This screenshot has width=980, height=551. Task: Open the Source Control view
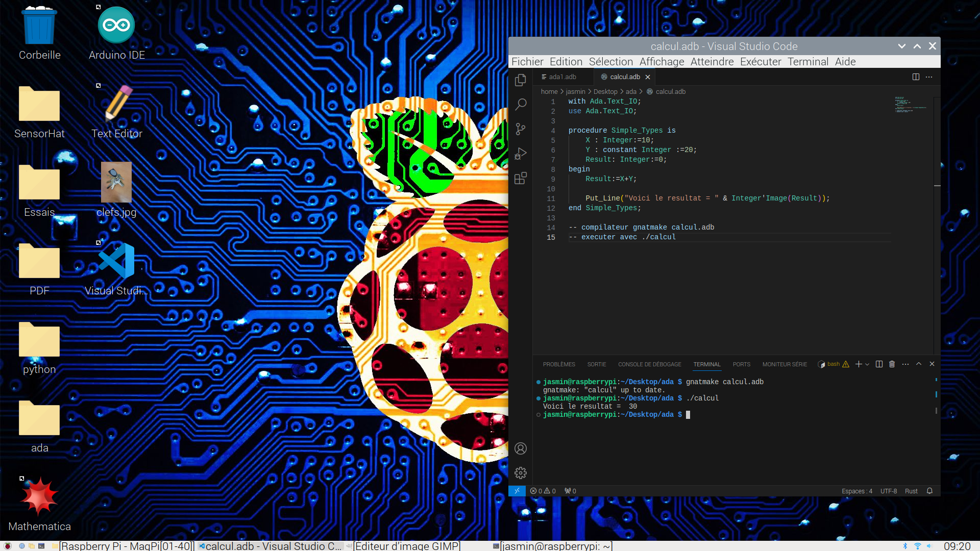coord(520,129)
